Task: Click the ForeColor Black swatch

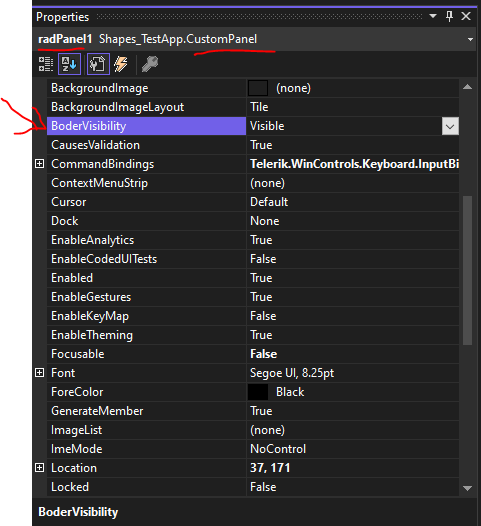Action: [258, 392]
